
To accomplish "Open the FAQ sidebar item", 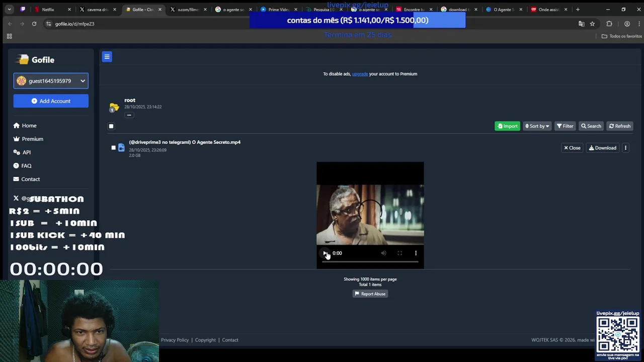I will (x=23, y=166).
